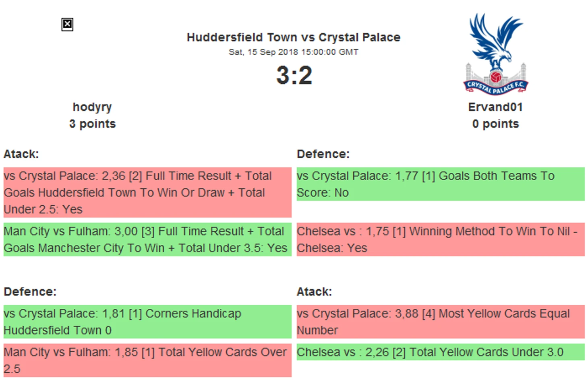
Task: Click Ervand01's upper Defence section heading
Action: 323,154
